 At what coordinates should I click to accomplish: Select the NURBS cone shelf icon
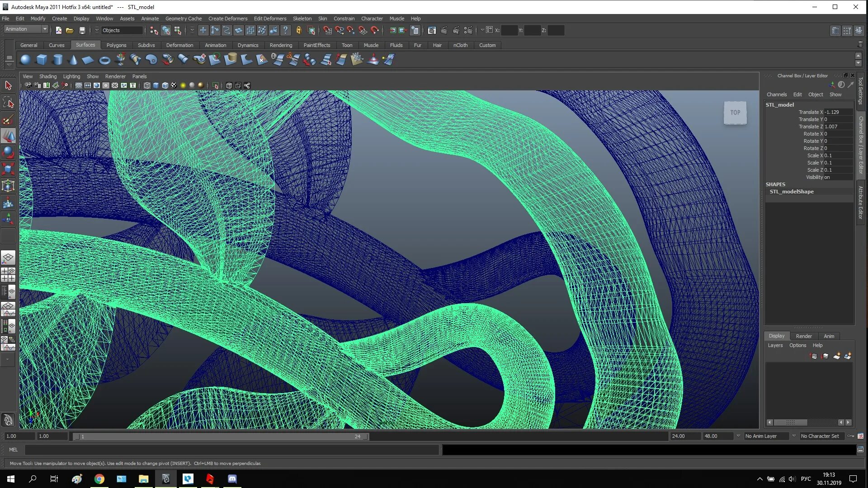click(73, 60)
